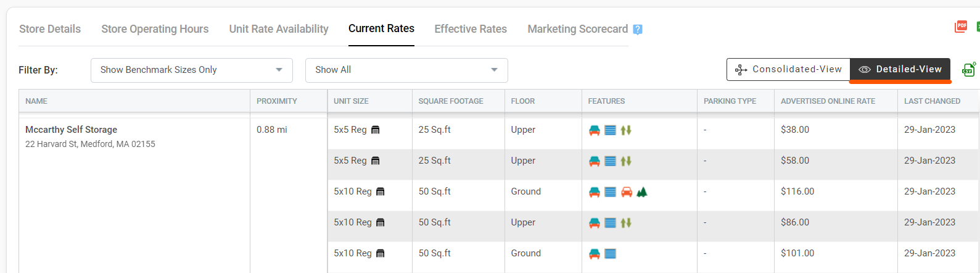This screenshot has height=273, width=980.
Task: Click blue roll-up door icon in $86.00 row
Action: 610,223
